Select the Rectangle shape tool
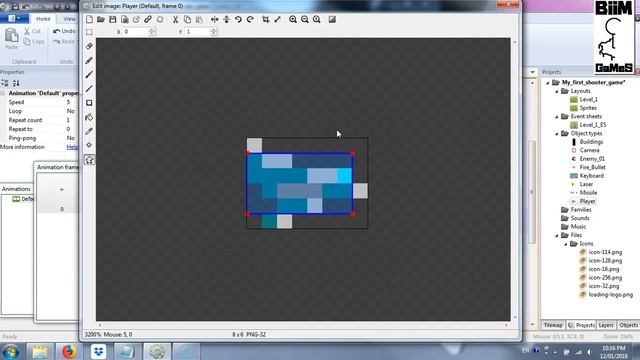 click(x=89, y=103)
